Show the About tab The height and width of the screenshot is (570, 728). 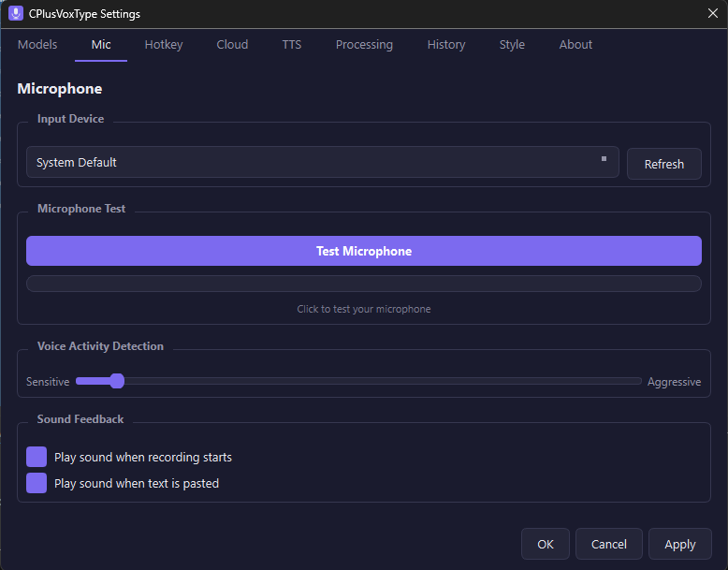coord(575,45)
